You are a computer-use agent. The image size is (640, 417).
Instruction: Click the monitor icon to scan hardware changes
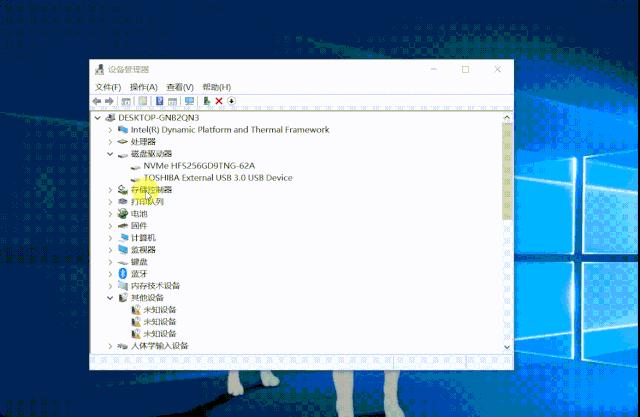click(189, 101)
